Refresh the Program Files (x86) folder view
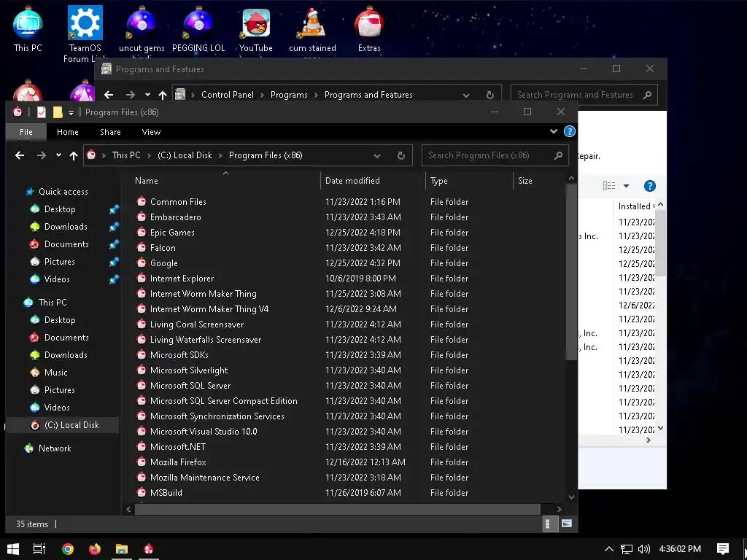 click(x=401, y=155)
